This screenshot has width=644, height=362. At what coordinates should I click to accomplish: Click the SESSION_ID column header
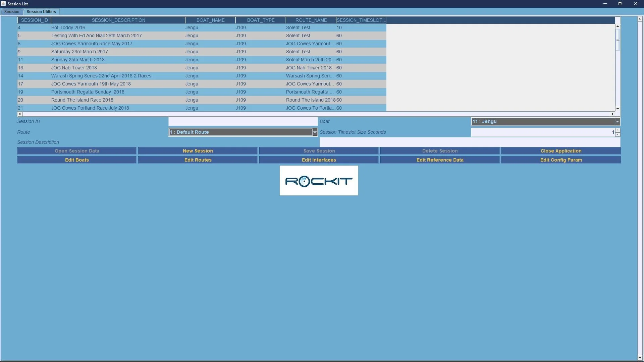pyautogui.click(x=34, y=20)
